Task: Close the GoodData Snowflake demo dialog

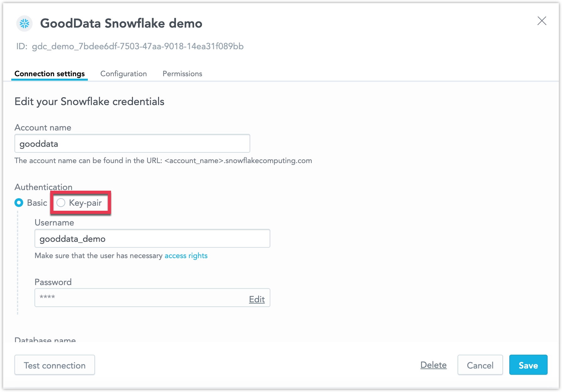Action: (x=542, y=21)
